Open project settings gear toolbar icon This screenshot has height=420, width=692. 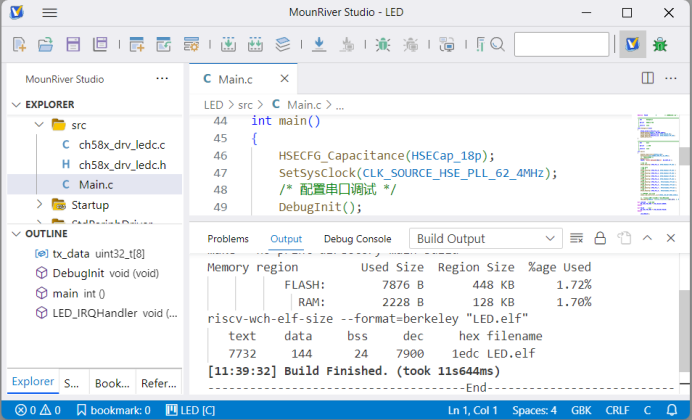[191, 44]
